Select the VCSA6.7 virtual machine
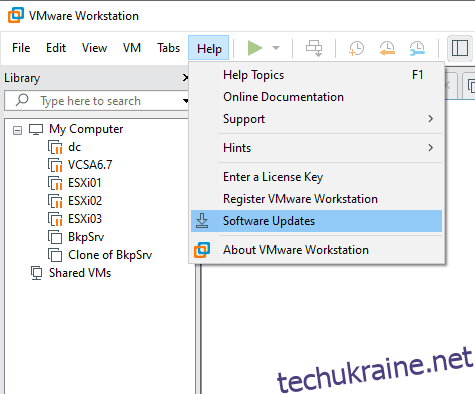Viewport: 475px width, 394px height. coord(90,165)
